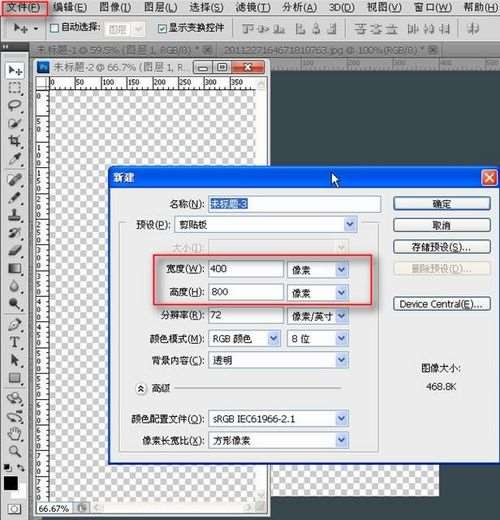Click the height field showing 800

click(246, 292)
